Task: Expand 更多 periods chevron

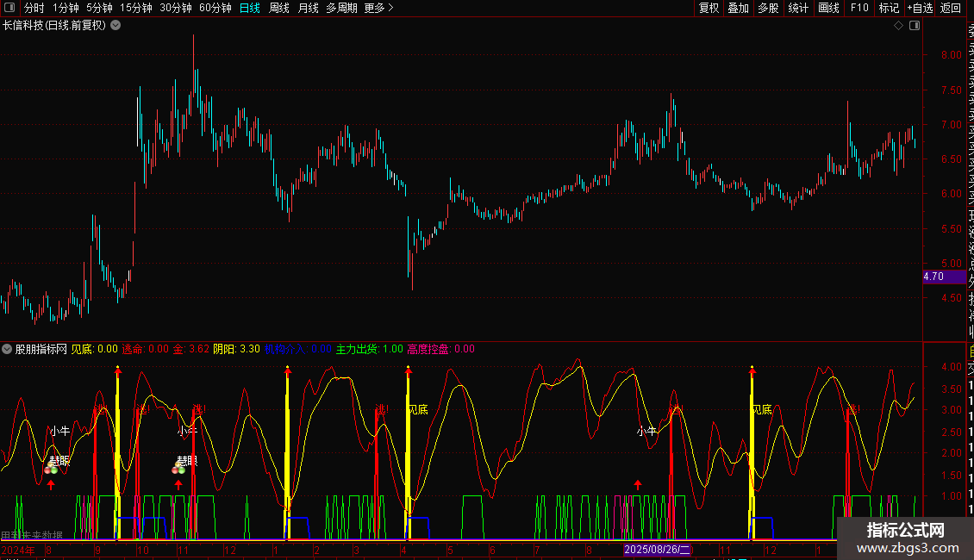Action: point(390,8)
